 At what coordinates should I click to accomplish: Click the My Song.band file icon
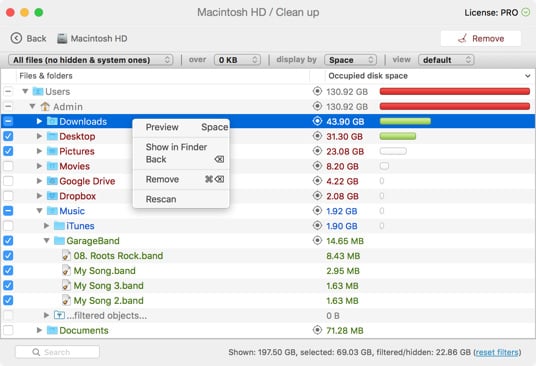(x=66, y=270)
